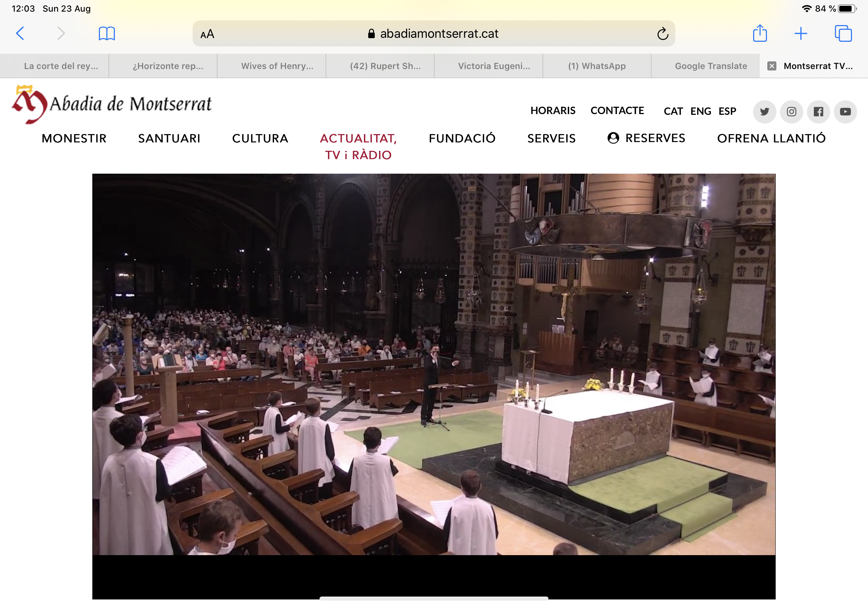Show all tabs overview icon
Image resolution: width=868 pixels, height=606 pixels.
tap(843, 34)
